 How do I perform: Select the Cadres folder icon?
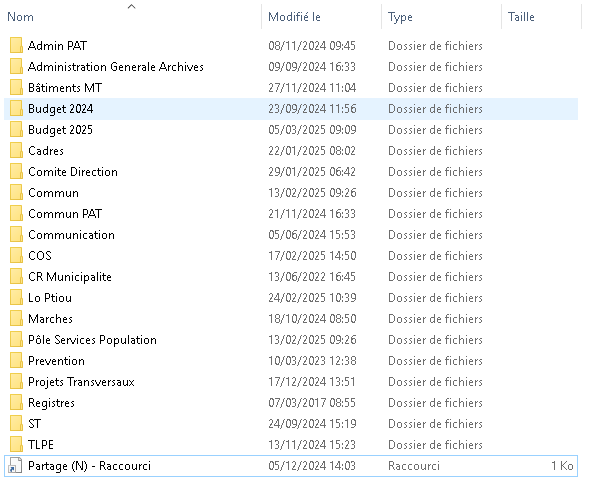[16, 151]
